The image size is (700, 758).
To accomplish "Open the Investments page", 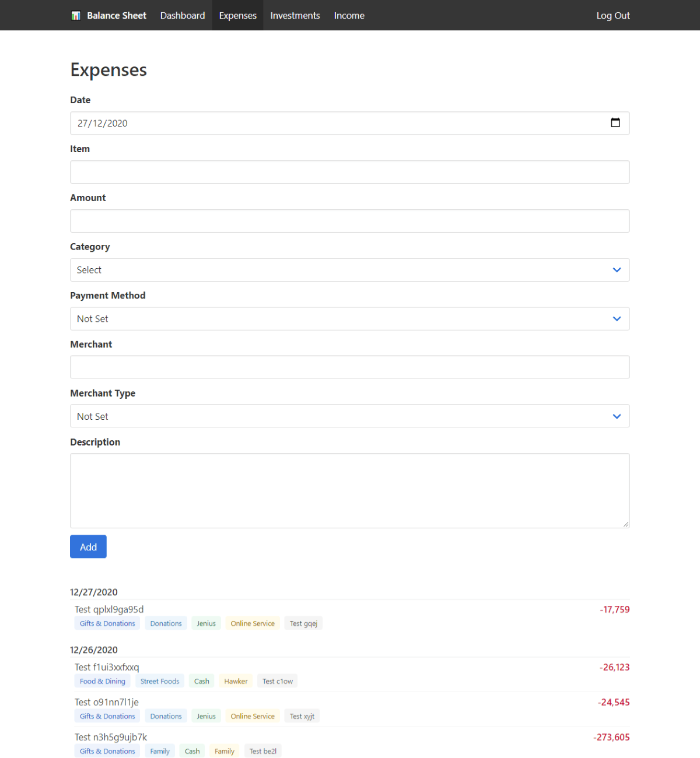I will (295, 16).
